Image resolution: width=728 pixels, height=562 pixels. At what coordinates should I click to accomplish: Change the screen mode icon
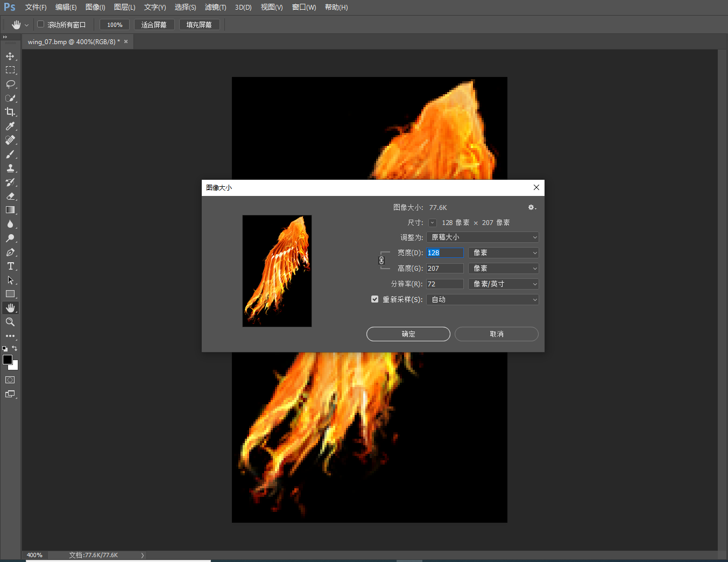(10, 394)
